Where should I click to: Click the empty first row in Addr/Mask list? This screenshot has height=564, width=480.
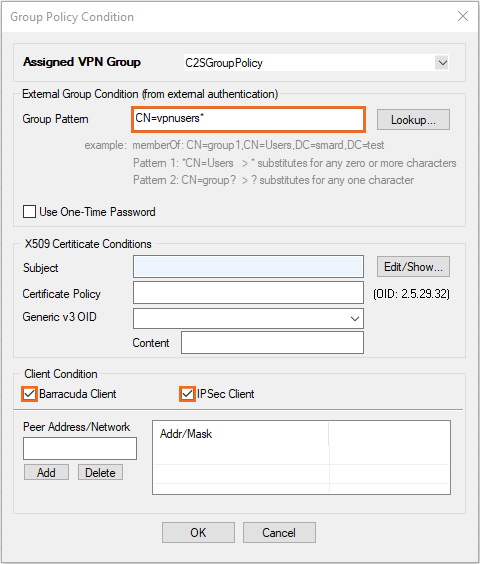point(302,455)
